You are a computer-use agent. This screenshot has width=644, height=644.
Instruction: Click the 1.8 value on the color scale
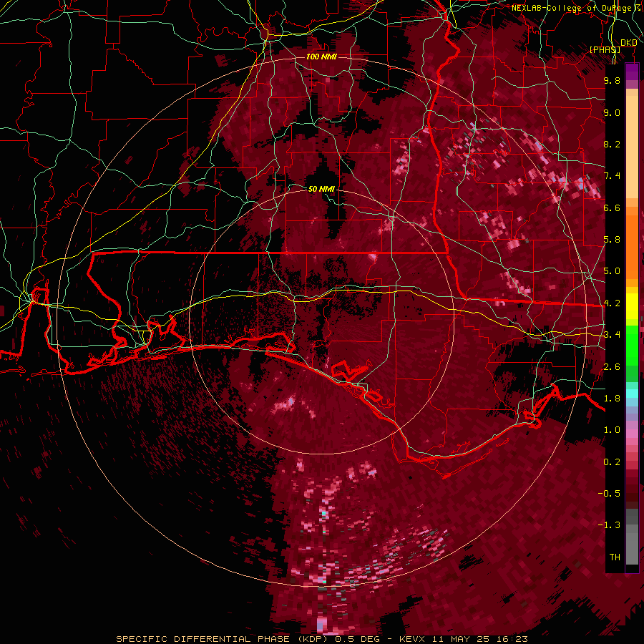pyautogui.click(x=612, y=399)
